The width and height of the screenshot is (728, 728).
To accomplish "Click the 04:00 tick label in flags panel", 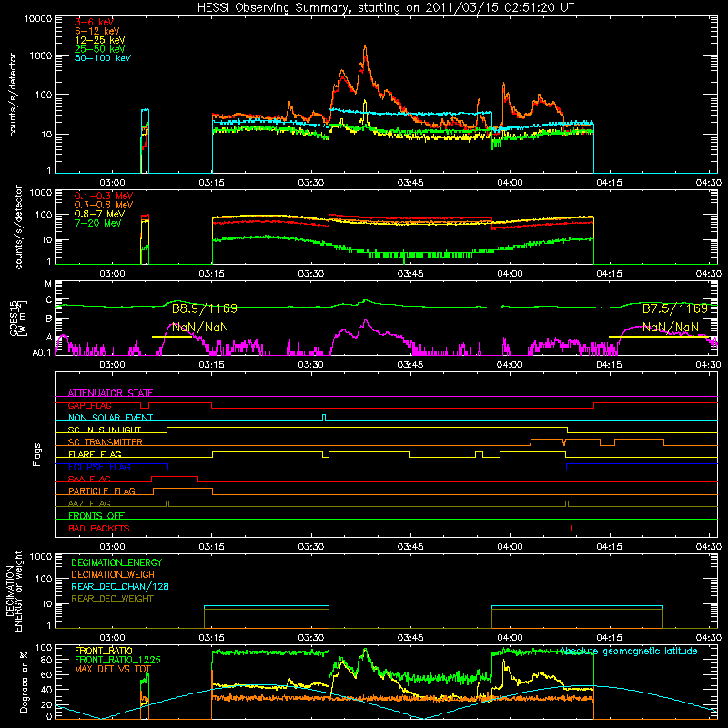I will coord(510,547).
